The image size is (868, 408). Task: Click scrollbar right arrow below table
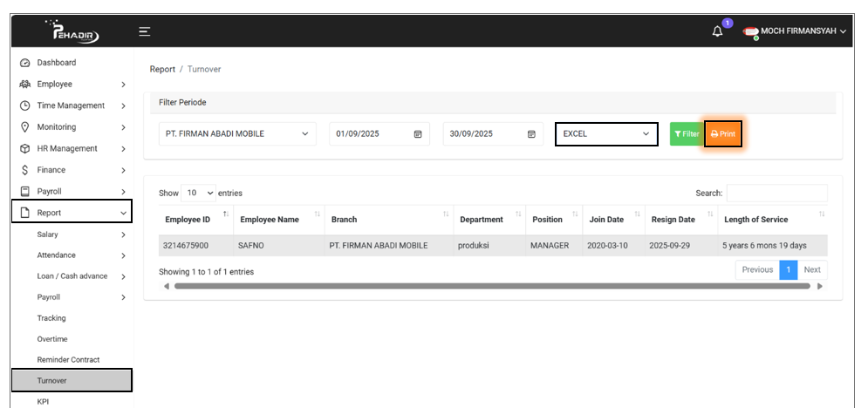click(x=820, y=286)
